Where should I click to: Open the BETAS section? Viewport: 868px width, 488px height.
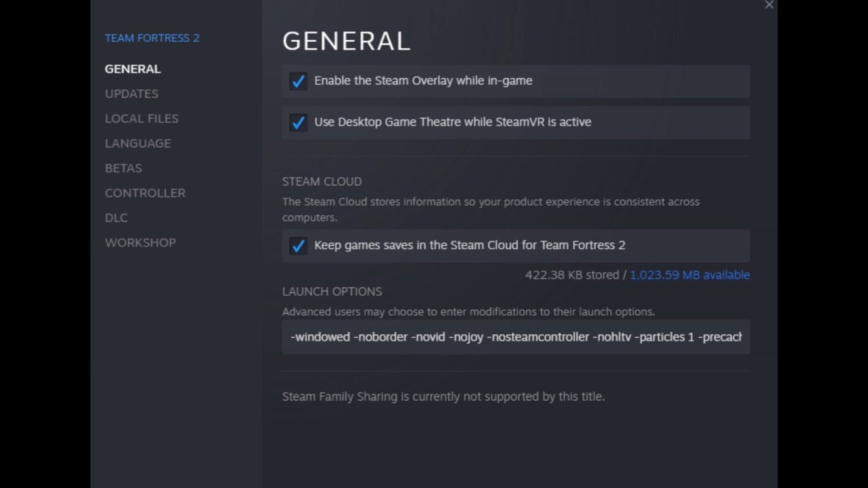[x=123, y=168]
